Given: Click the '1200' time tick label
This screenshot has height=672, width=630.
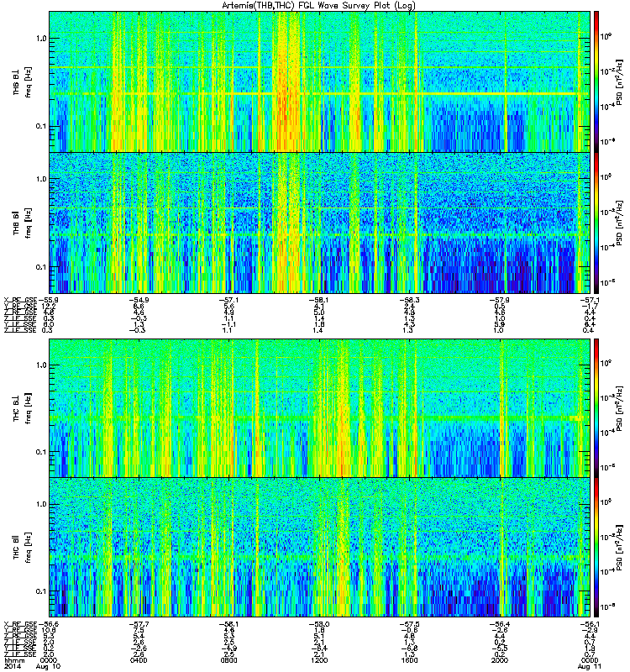Looking at the screenshot, I should (319, 660).
